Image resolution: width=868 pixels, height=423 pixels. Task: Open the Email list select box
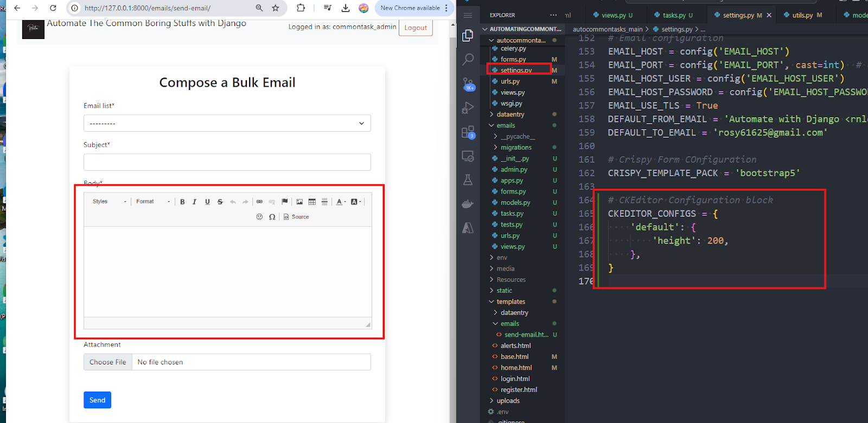pyautogui.click(x=227, y=123)
